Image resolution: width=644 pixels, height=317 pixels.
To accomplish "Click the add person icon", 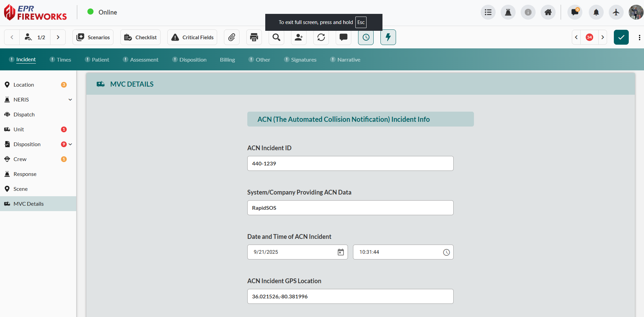I will coord(298,37).
